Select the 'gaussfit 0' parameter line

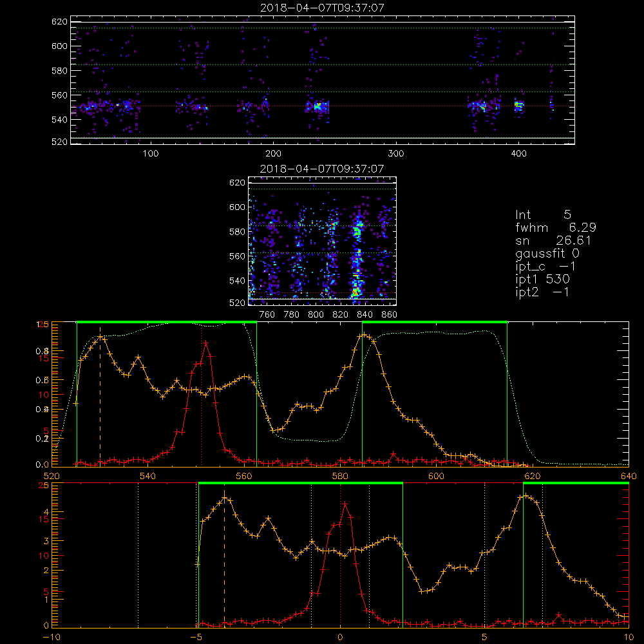pyautogui.click(x=547, y=253)
